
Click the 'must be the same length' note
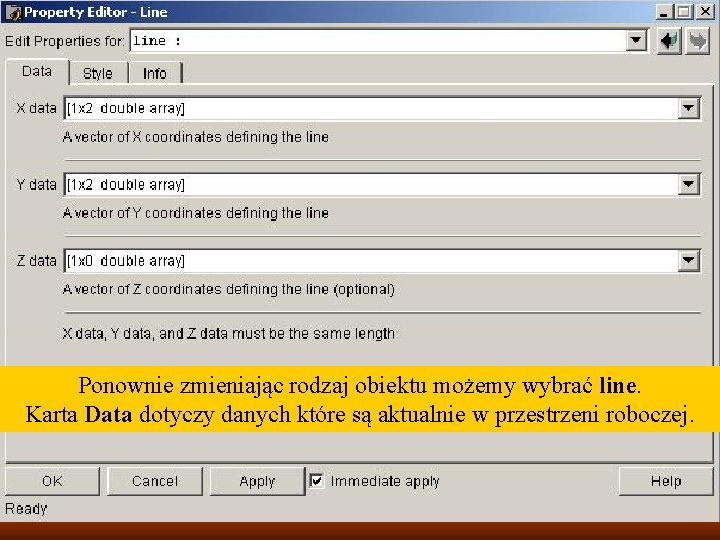[x=229, y=333]
